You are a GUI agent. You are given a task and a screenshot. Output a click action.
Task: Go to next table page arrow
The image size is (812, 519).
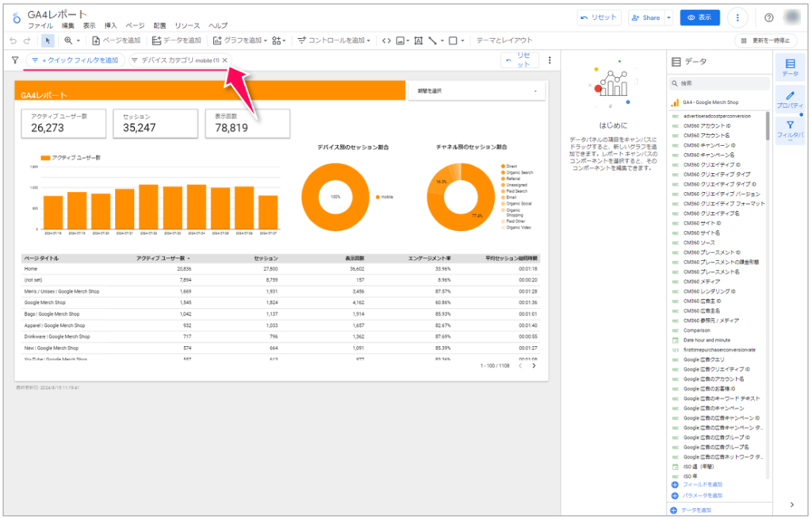pos(534,366)
